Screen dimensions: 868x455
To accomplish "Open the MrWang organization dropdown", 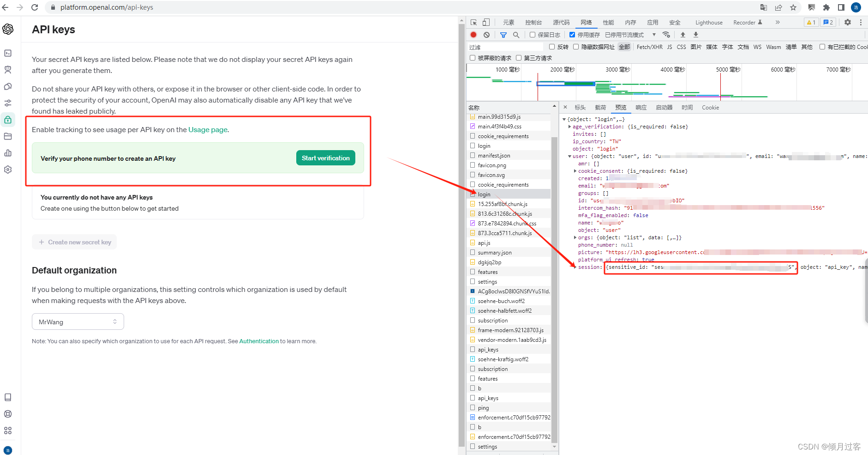I will (x=78, y=322).
